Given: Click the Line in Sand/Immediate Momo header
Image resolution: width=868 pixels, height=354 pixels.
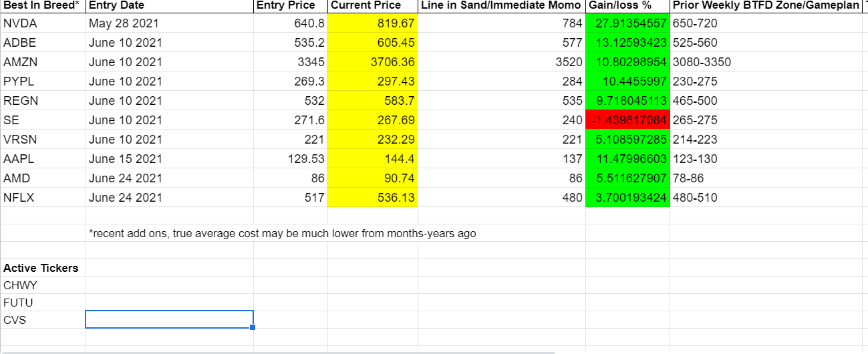Looking at the screenshot, I should pos(502,6).
